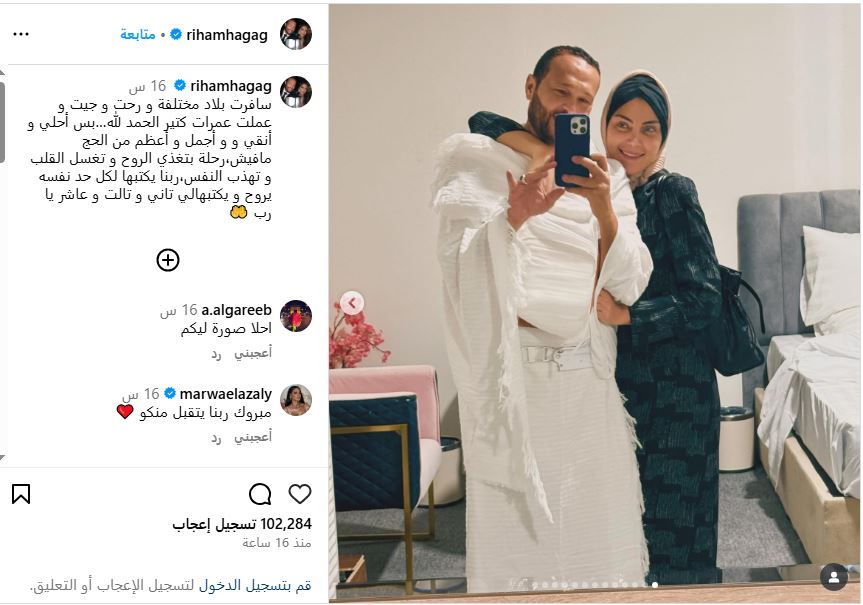Screen dimensions: 863x605
Task: Open a.algareeb commenter avatar
Action: point(296,316)
